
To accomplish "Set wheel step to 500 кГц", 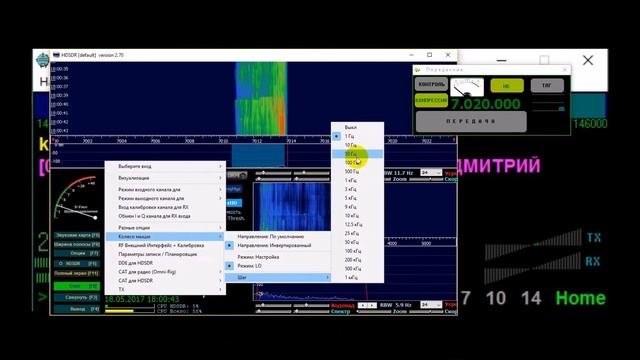I will click(357, 269).
